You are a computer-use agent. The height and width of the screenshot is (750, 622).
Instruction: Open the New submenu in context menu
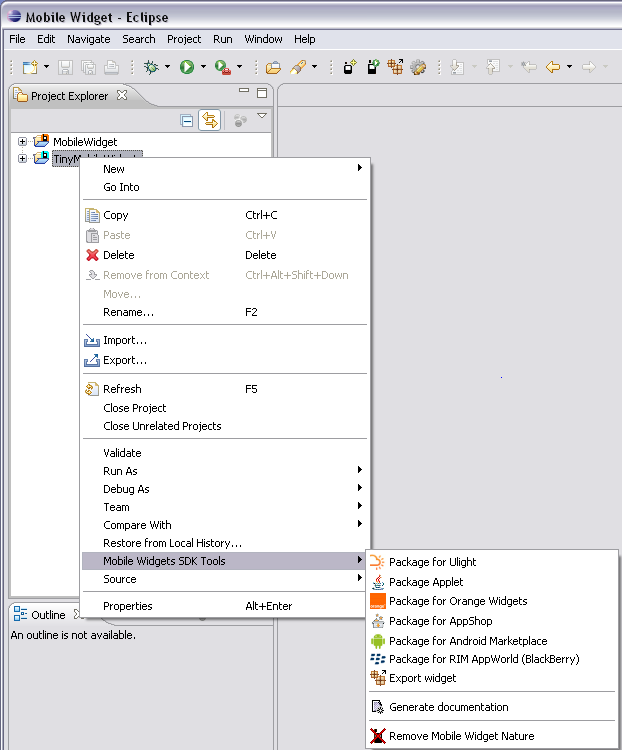225,169
